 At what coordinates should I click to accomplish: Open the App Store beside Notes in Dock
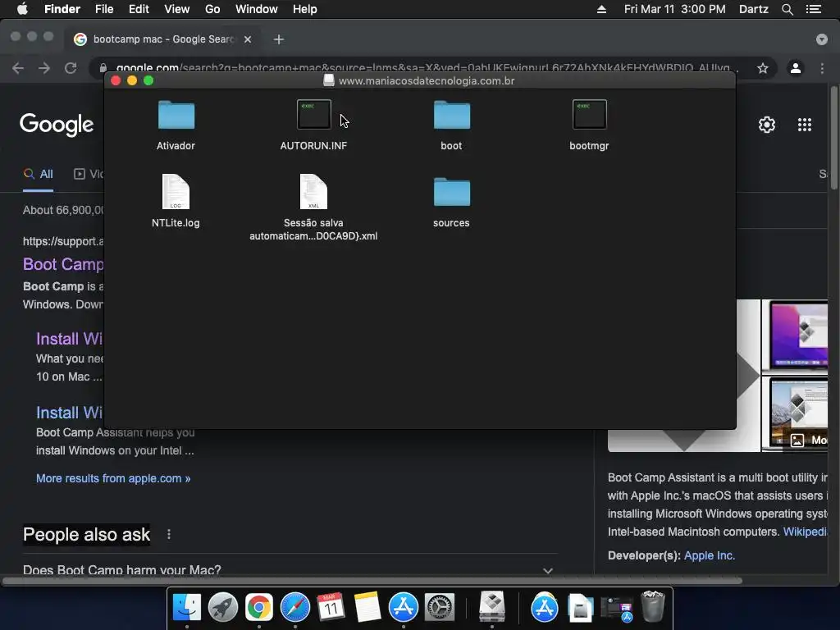404,607
